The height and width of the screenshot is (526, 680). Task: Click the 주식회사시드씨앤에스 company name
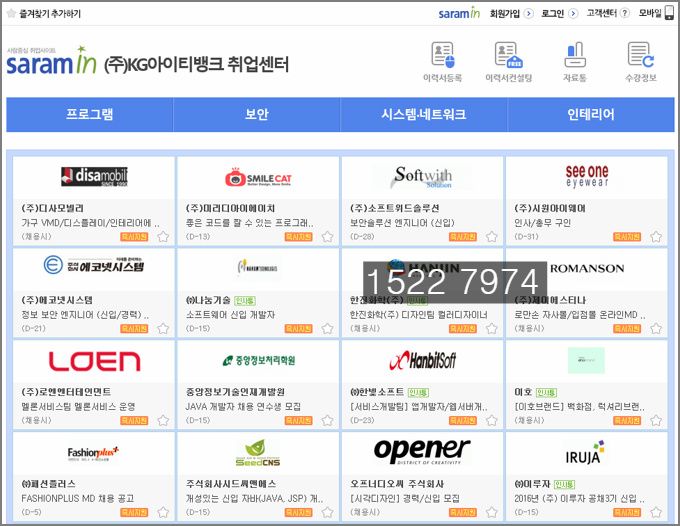pyautogui.click(x=231, y=484)
